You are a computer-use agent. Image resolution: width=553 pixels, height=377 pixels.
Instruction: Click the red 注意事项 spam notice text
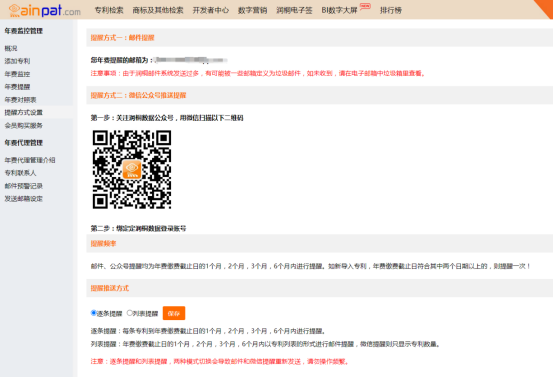(258, 73)
